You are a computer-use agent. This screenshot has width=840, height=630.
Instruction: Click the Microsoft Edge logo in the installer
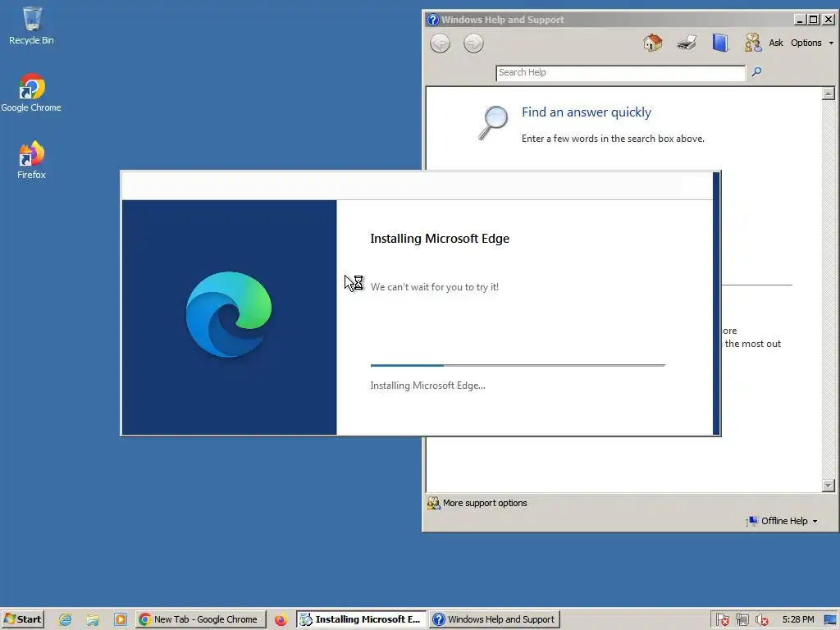pyautogui.click(x=229, y=314)
